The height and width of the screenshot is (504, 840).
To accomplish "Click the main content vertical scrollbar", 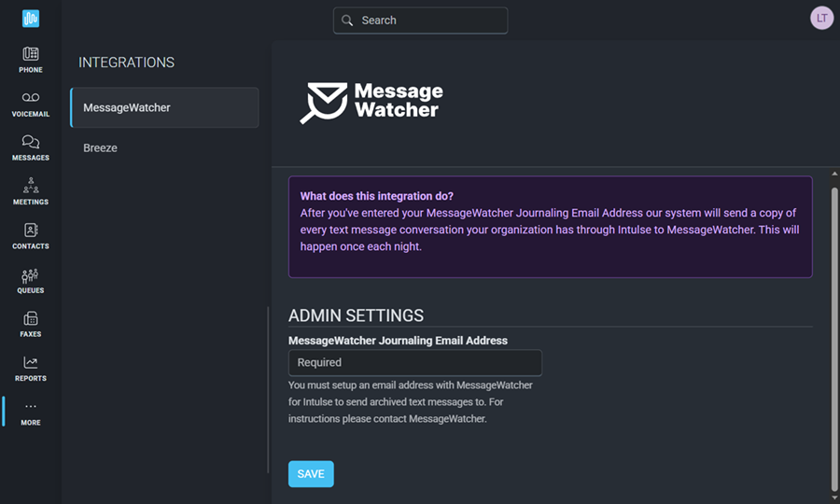I will pyautogui.click(x=833, y=336).
